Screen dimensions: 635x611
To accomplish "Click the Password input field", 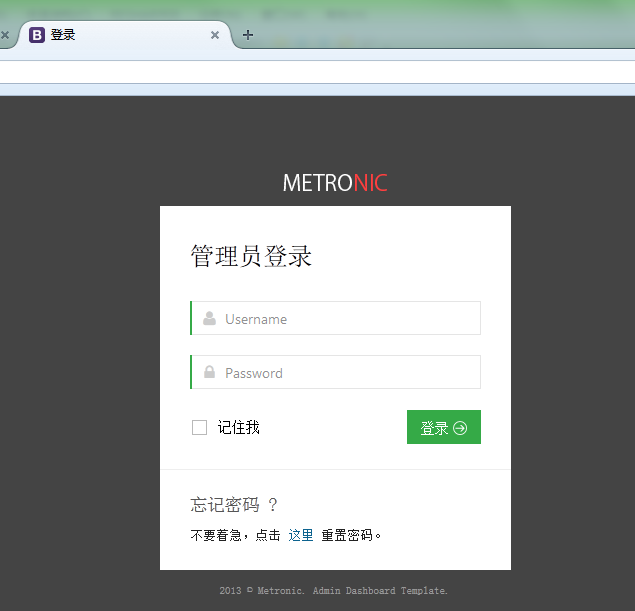I will point(335,372).
